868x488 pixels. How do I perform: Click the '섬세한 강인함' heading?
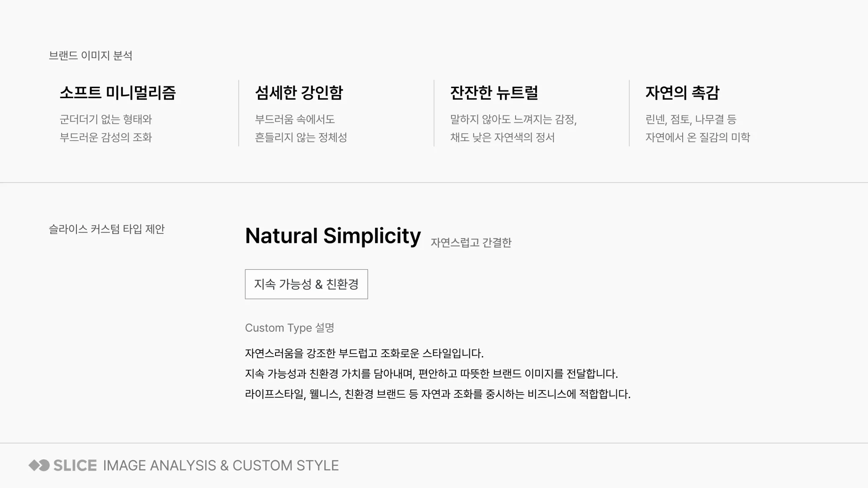(299, 92)
